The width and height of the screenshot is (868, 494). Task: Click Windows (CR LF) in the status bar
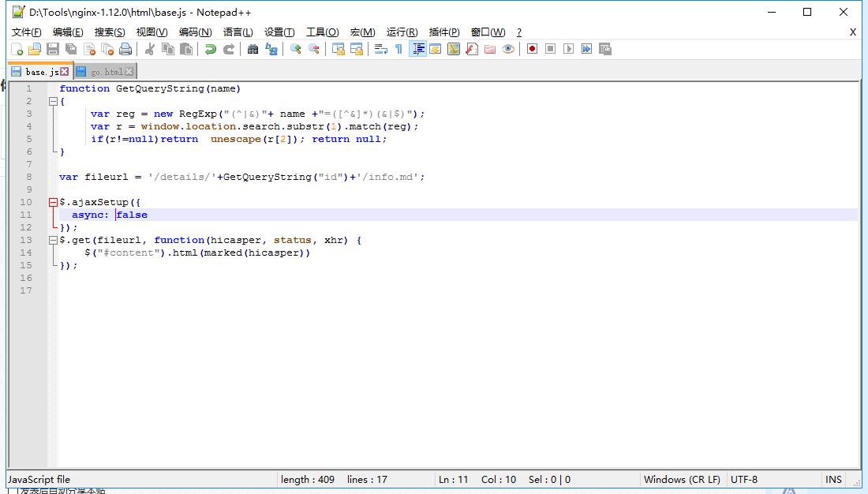[682, 479]
